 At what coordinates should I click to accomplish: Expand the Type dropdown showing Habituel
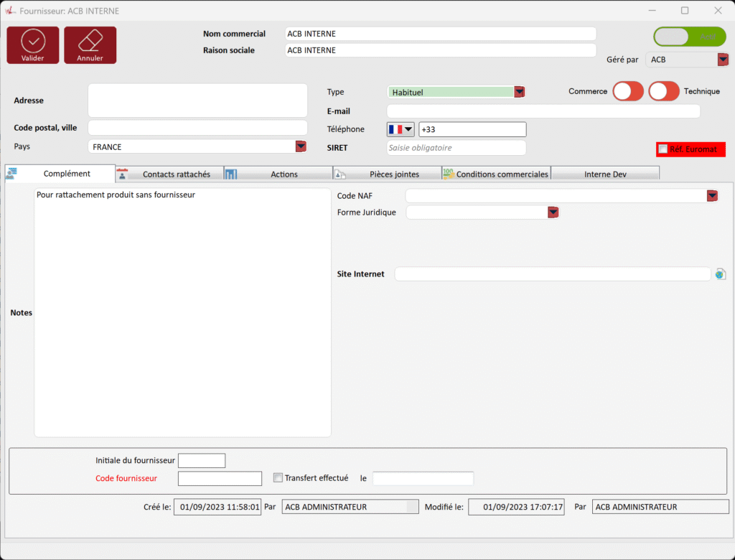tap(519, 92)
